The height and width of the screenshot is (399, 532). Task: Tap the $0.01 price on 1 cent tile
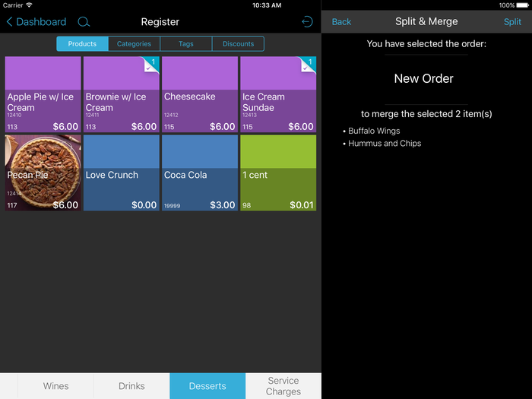pyautogui.click(x=301, y=205)
